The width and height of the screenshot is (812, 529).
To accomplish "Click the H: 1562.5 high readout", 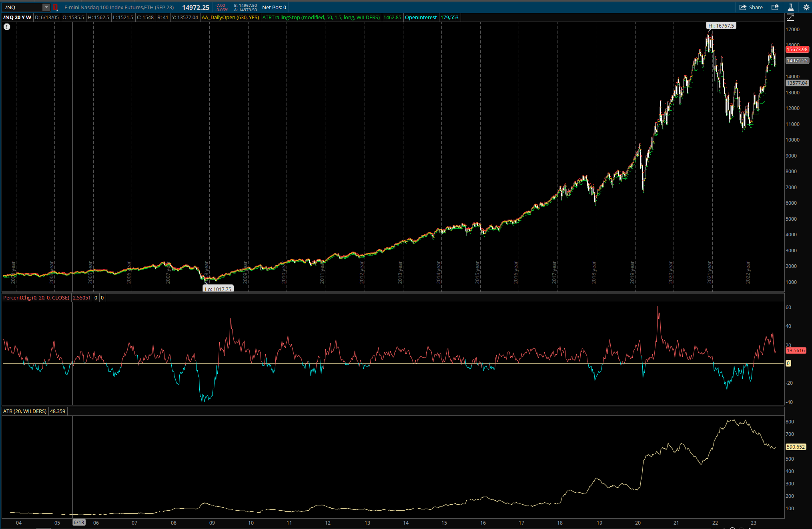I will tap(98, 17).
